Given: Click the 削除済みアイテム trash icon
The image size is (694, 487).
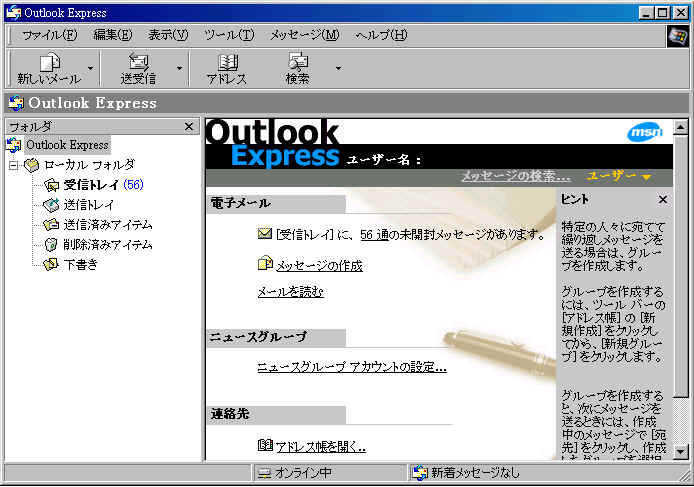Looking at the screenshot, I should pos(51,244).
